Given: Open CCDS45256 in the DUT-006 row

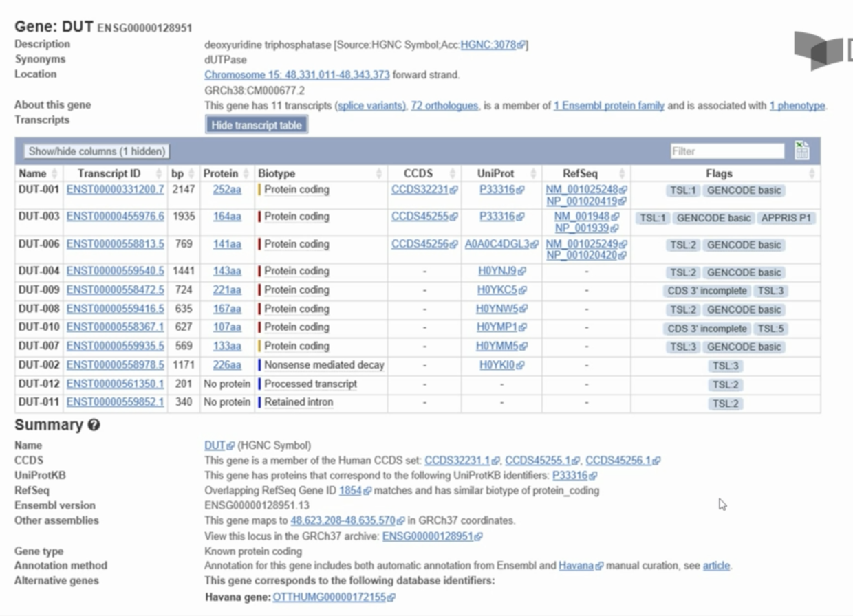Looking at the screenshot, I should tap(420, 244).
